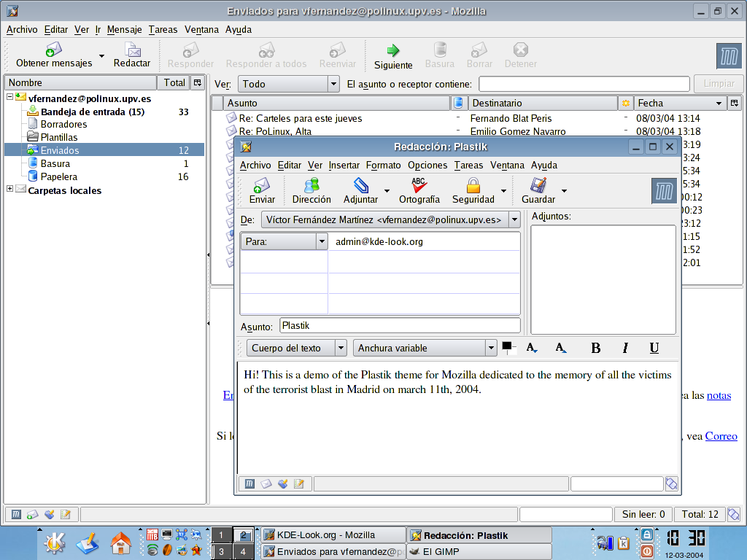Click online/offline plug icon in compose window
Viewport: 747px width, 560px height.
[672, 484]
